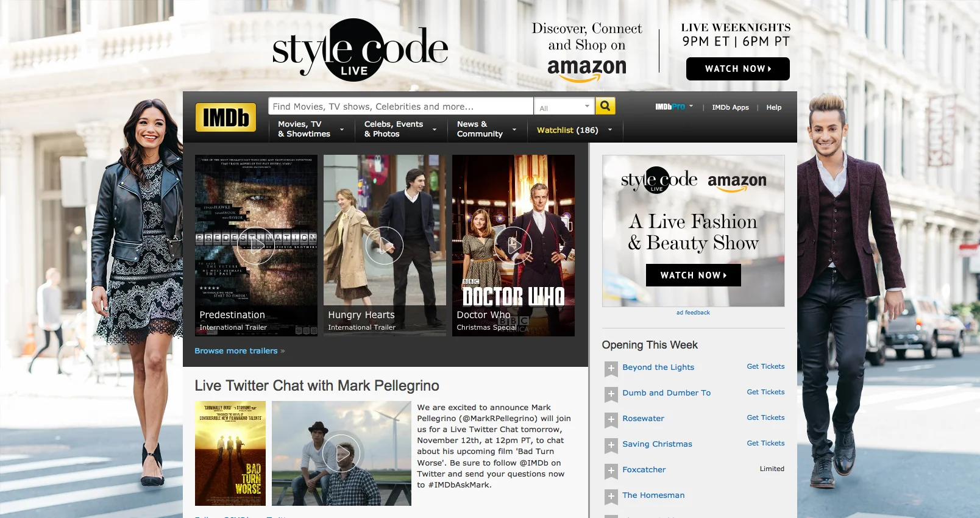Open the Bad Turn Worse poster

tap(230, 453)
